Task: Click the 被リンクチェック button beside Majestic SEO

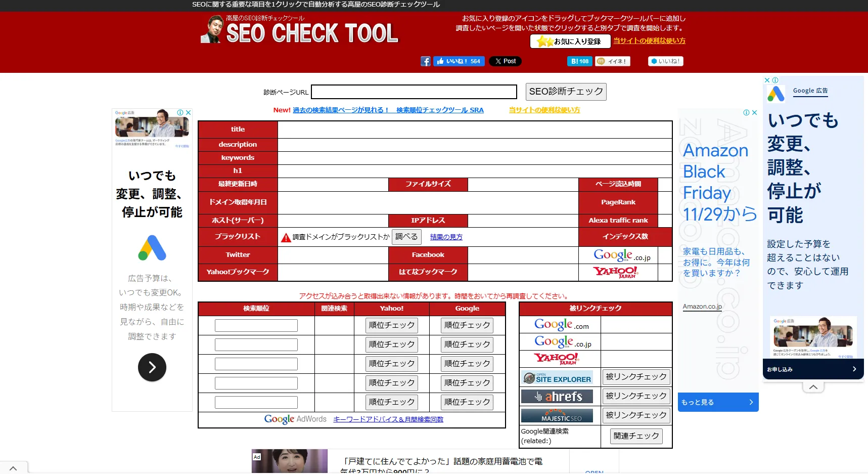Action: 636,415
